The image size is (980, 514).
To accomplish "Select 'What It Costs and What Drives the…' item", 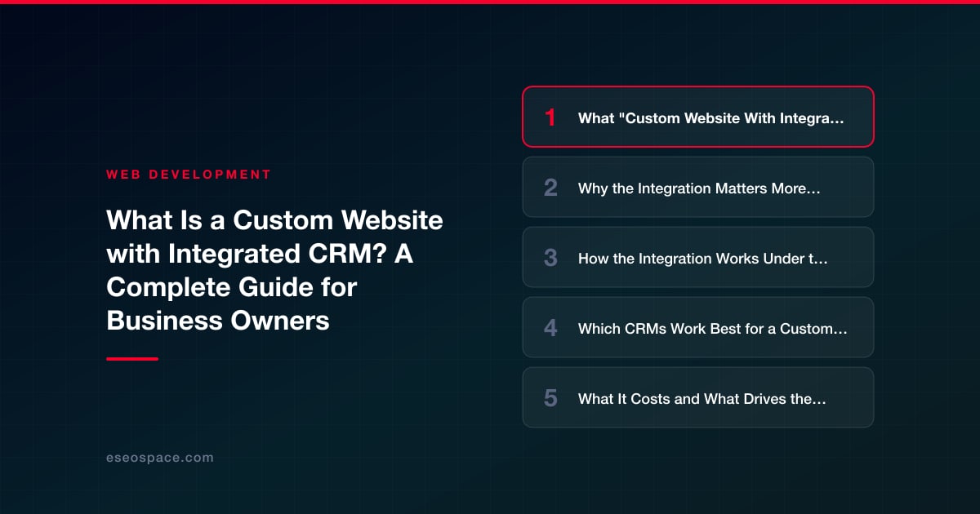I will coord(698,397).
